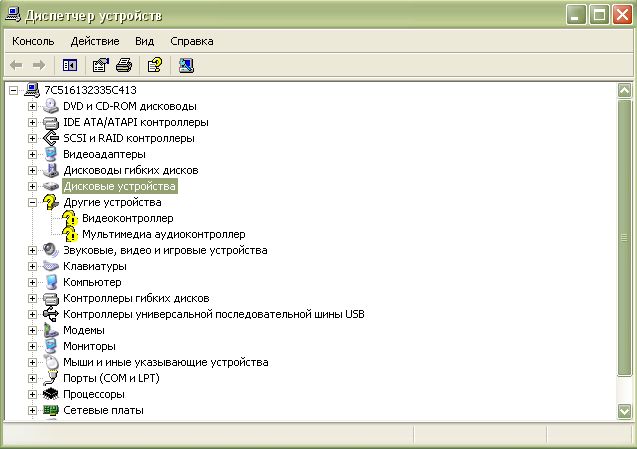Click the Дисковые устройства drive icon
The height and width of the screenshot is (449, 637).
click(51, 186)
